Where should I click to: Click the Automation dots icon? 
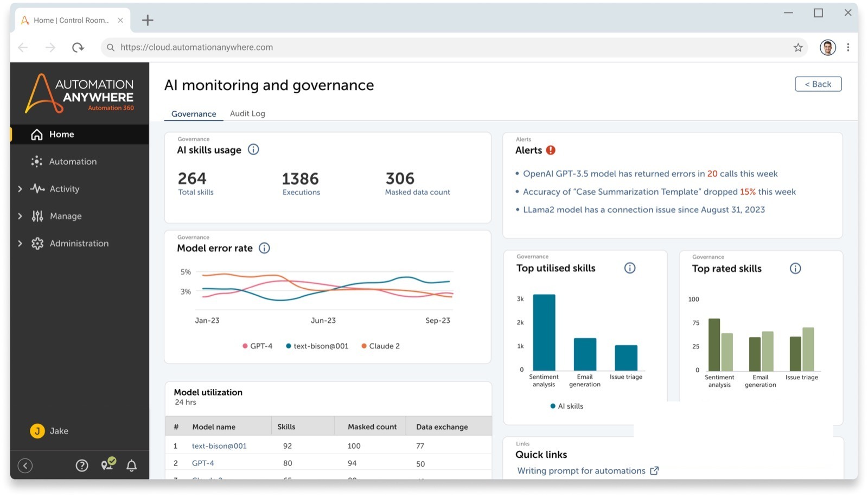pyautogui.click(x=37, y=162)
